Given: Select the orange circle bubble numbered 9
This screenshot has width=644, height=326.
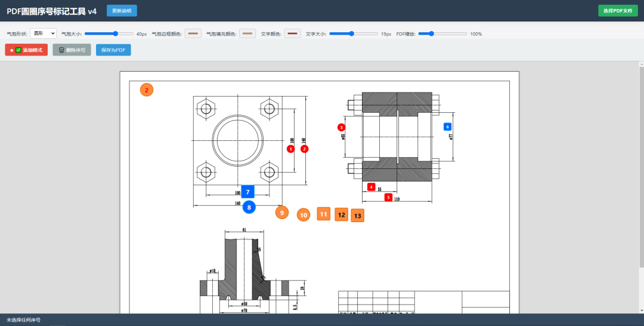Looking at the screenshot, I should (281, 213).
